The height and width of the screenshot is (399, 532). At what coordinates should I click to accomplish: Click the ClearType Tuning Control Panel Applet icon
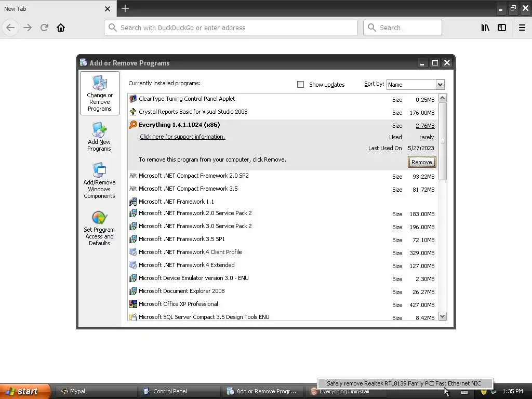132,99
